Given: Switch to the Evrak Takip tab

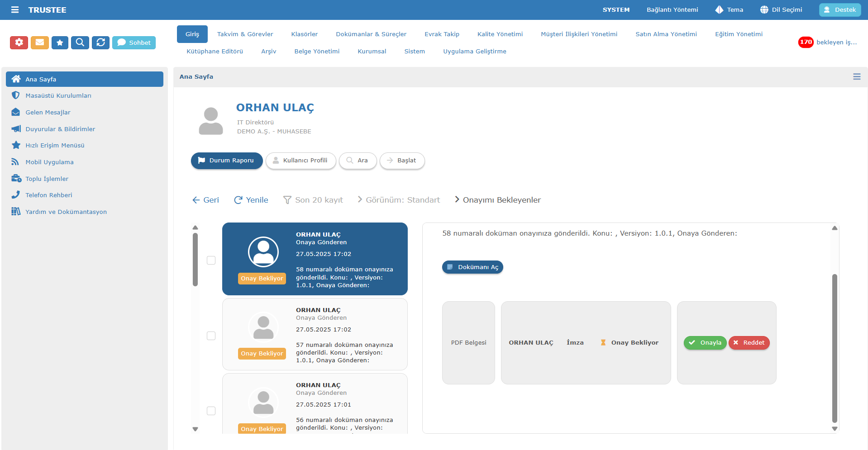Looking at the screenshot, I should tap(442, 34).
